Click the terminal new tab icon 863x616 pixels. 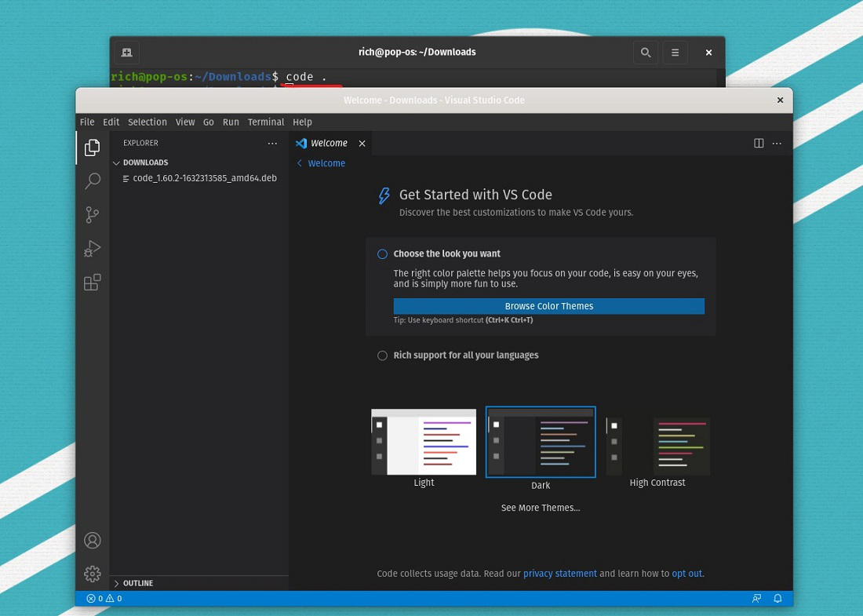coord(126,53)
